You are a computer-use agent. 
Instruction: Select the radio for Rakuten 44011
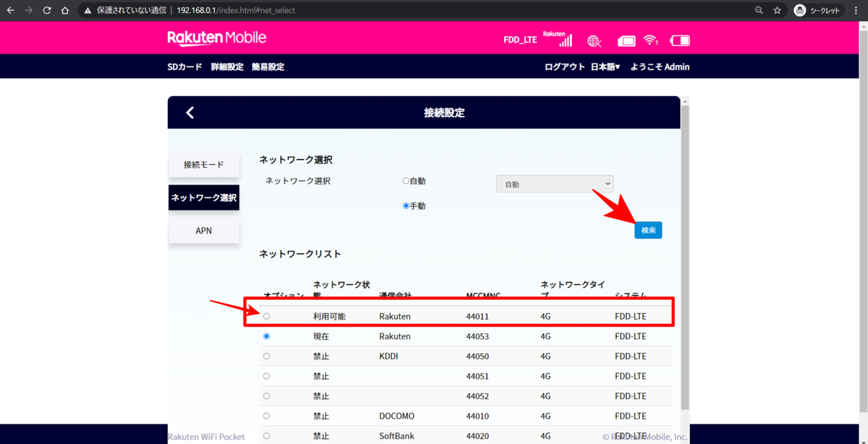coord(266,317)
